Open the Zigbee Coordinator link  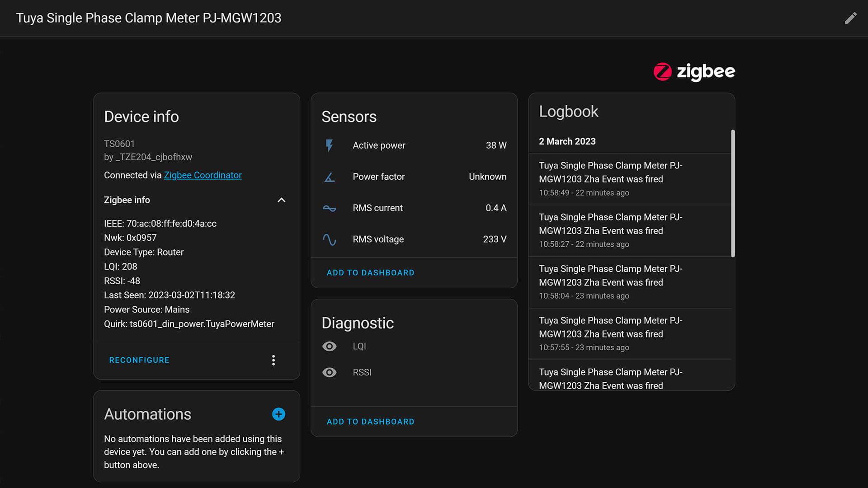click(x=203, y=175)
